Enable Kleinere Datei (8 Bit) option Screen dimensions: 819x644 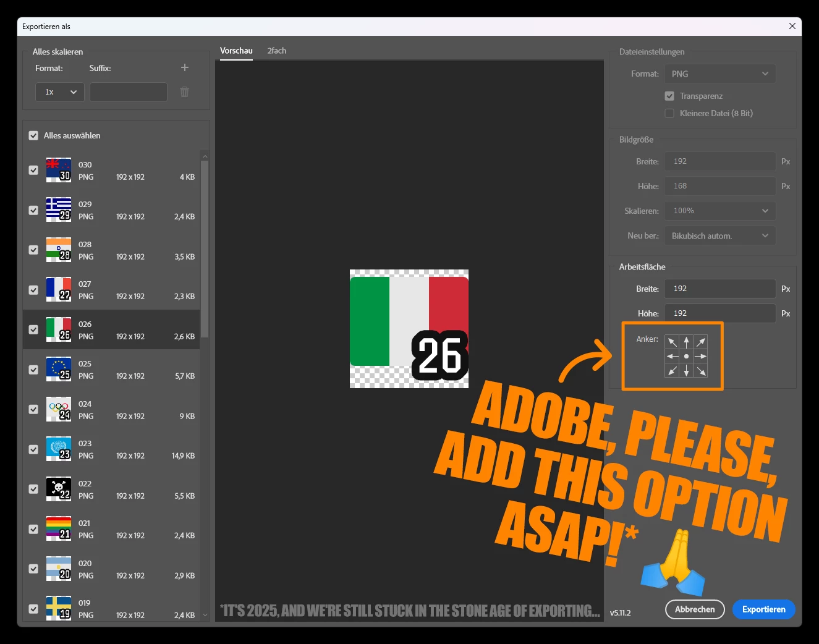(669, 113)
